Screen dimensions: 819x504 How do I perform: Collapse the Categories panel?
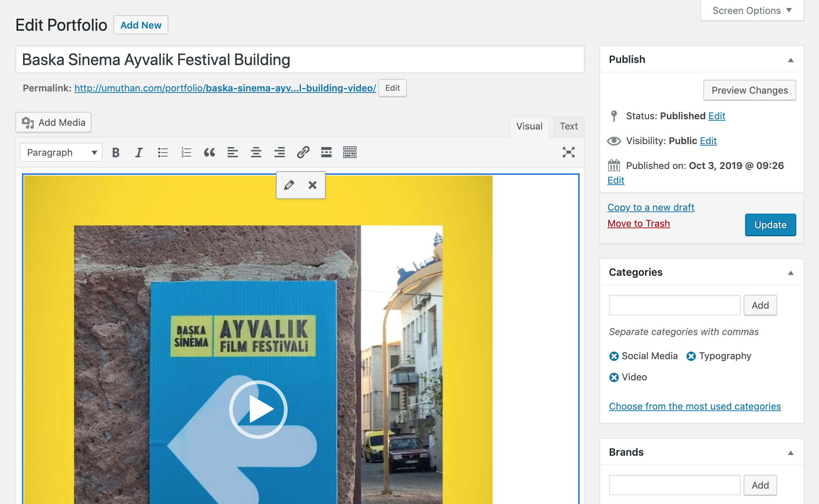click(790, 272)
